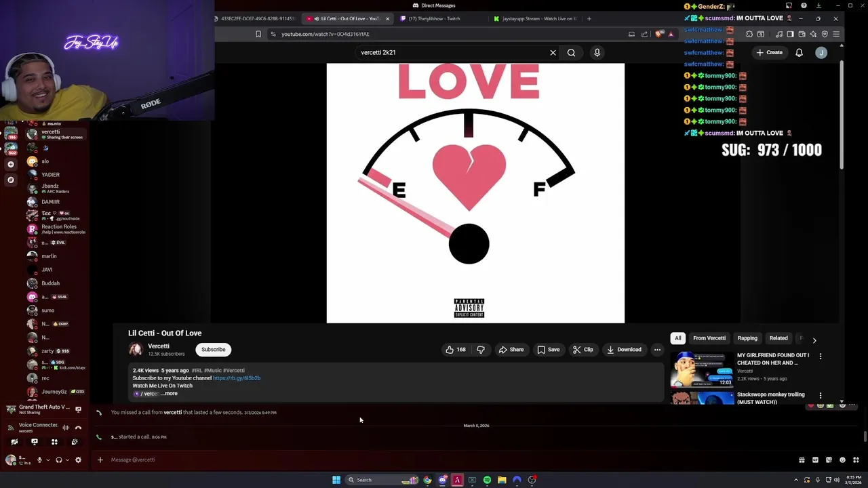
Task: Open My Girlfriend Found Out video thumbnail
Action: point(701,369)
